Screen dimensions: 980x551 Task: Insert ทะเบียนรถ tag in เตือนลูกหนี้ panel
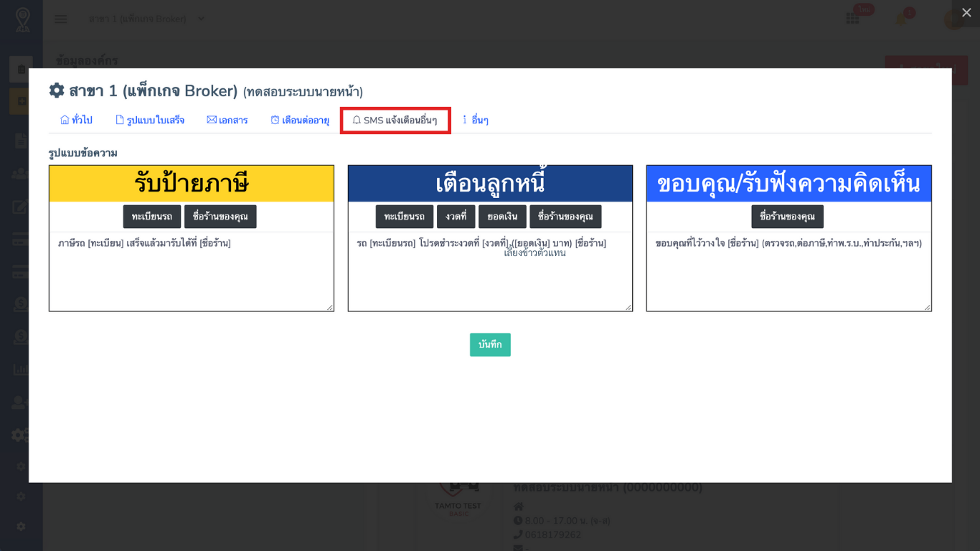(405, 217)
